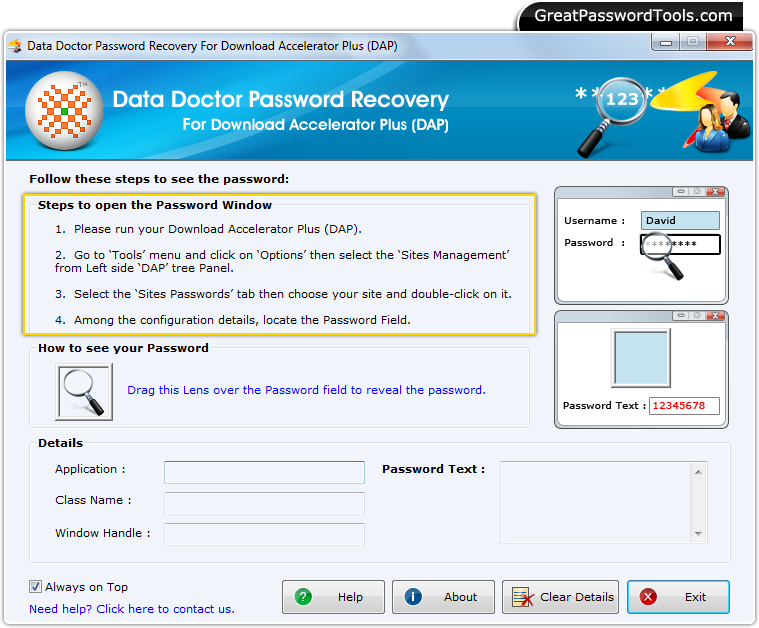Click the 'Details' group label
The width and height of the screenshot is (759, 628).
pyautogui.click(x=61, y=443)
